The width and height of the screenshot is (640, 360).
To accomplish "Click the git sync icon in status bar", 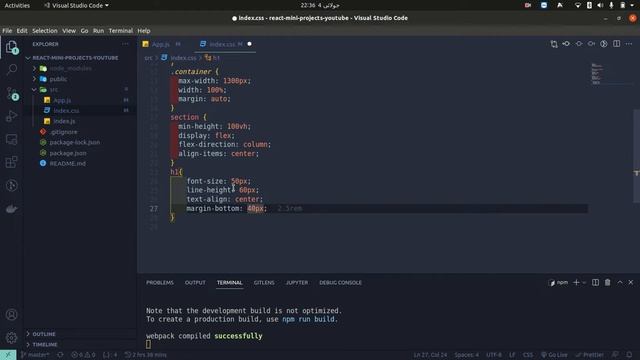I will pyautogui.click(x=60, y=355).
